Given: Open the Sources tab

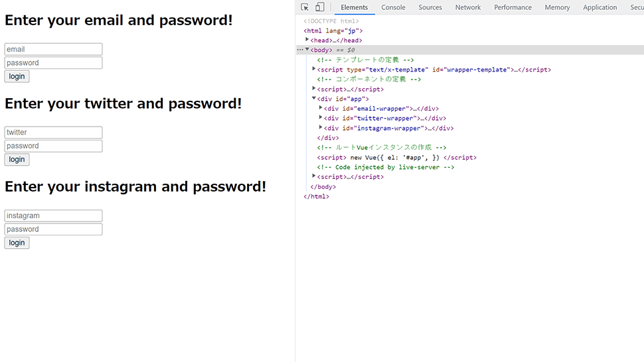Looking at the screenshot, I should click(430, 7).
